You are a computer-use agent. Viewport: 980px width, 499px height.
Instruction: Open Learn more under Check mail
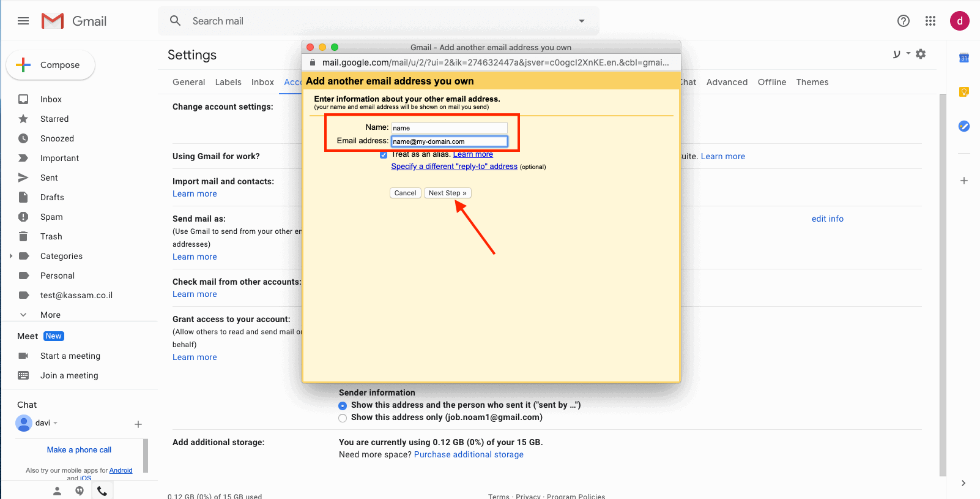tap(195, 294)
